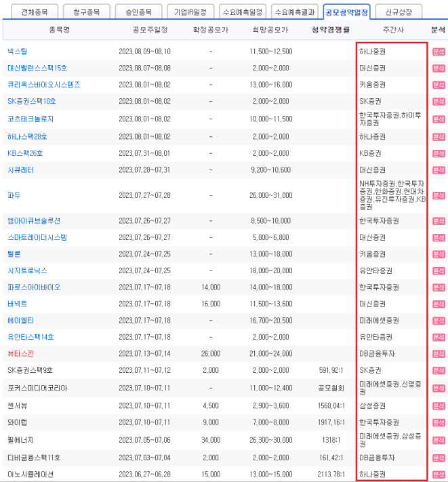Image resolution: width=448 pixels, height=482 pixels.
Task: Select 이노시뮬레이션 stock name text
Action: 30,475
